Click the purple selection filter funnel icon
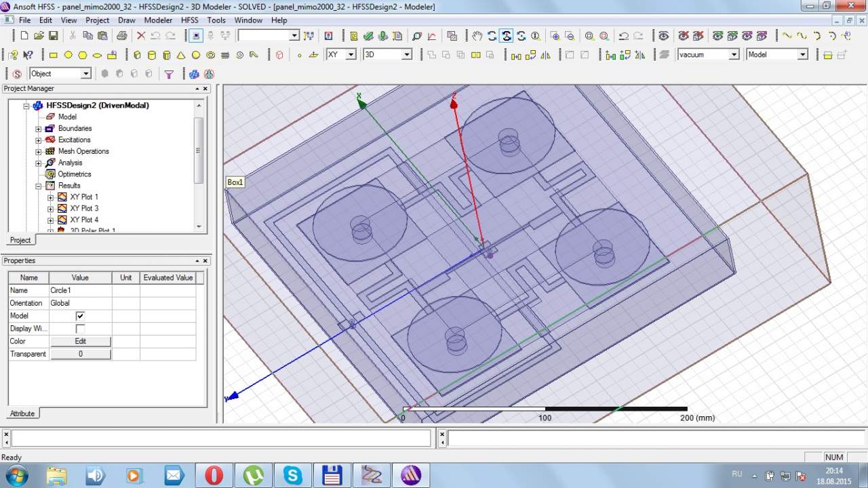 click(169, 74)
